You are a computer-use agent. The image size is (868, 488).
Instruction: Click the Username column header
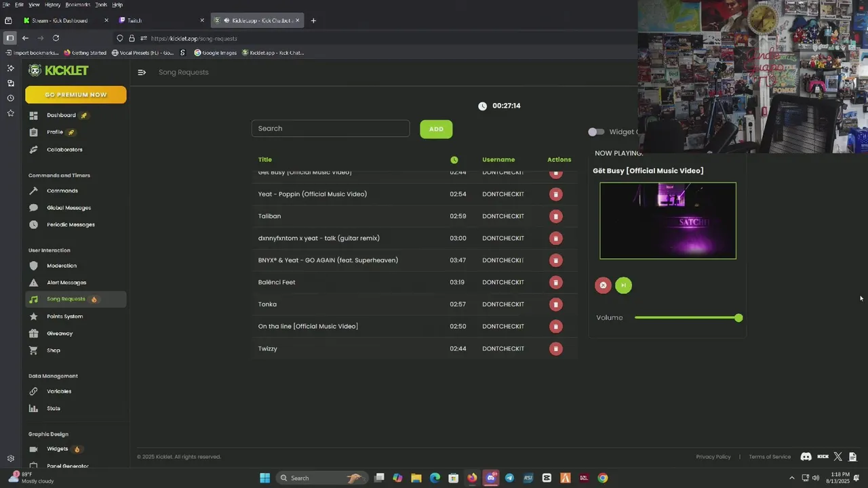tap(498, 160)
